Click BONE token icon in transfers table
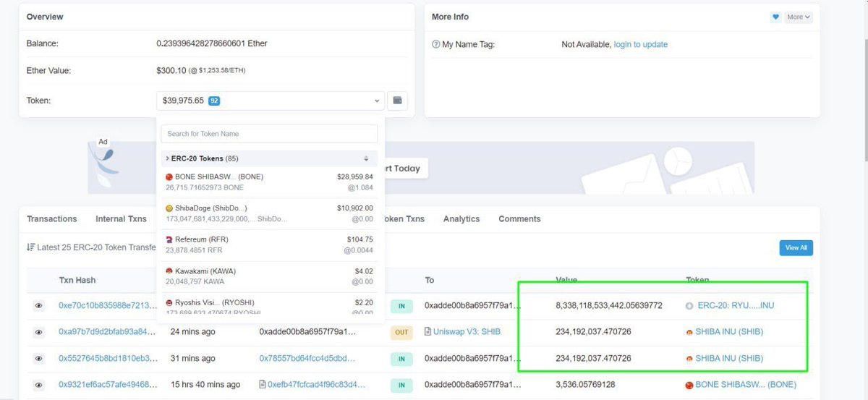 [x=689, y=385]
